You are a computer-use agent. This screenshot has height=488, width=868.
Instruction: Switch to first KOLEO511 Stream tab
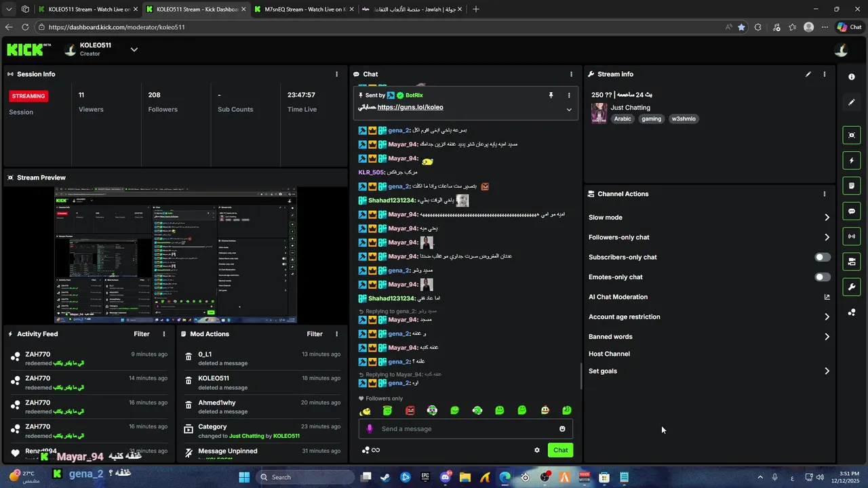pyautogui.click(x=87, y=9)
